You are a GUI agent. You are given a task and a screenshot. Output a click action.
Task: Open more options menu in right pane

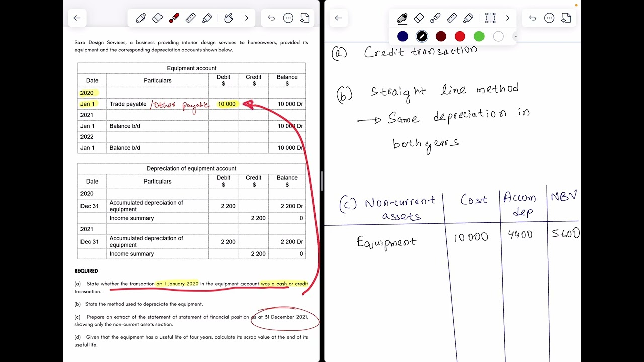tap(549, 18)
